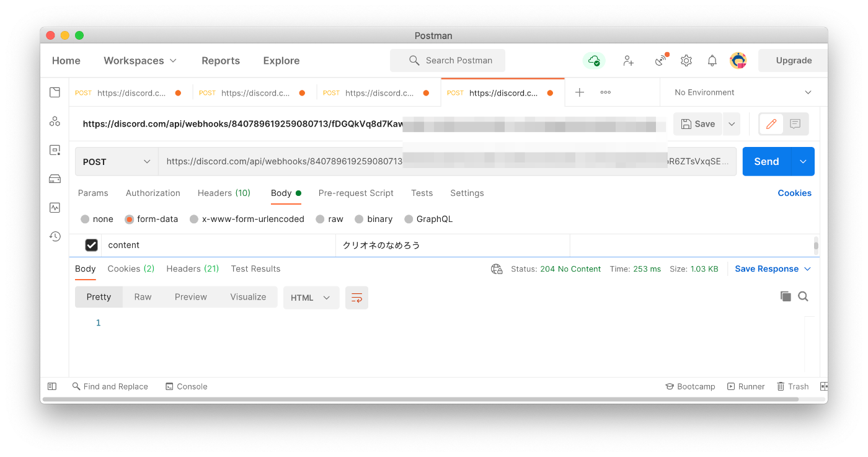Open the request Settings tab
Image resolution: width=868 pixels, height=457 pixels.
[x=467, y=193]
